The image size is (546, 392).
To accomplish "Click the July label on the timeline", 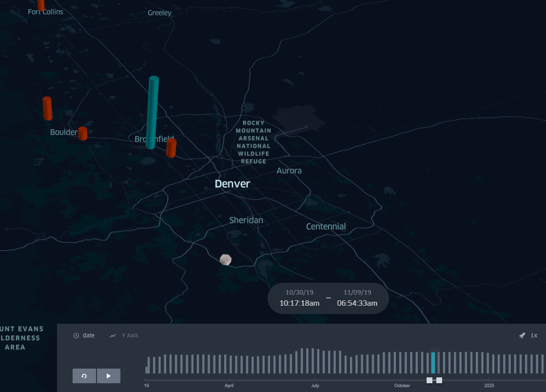I will pyautogui.click(x=315, y=385).
